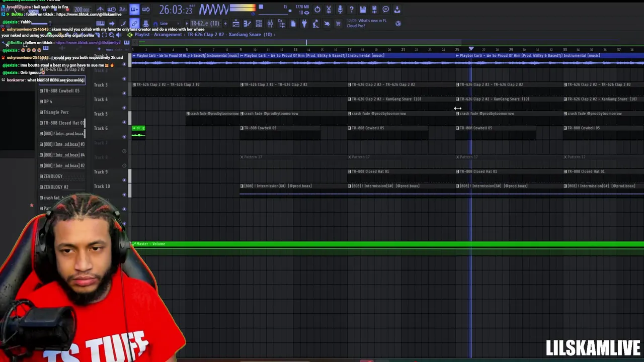Toggle the 3.2 countdown-before-recording icon
This screenshot has height=362, width=644.
point(123,10)
